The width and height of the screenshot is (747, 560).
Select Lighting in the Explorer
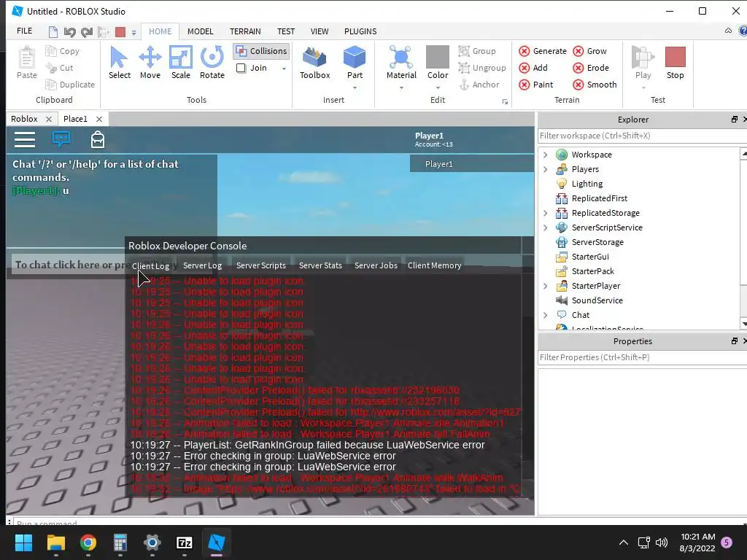click(x=587, y=184)
